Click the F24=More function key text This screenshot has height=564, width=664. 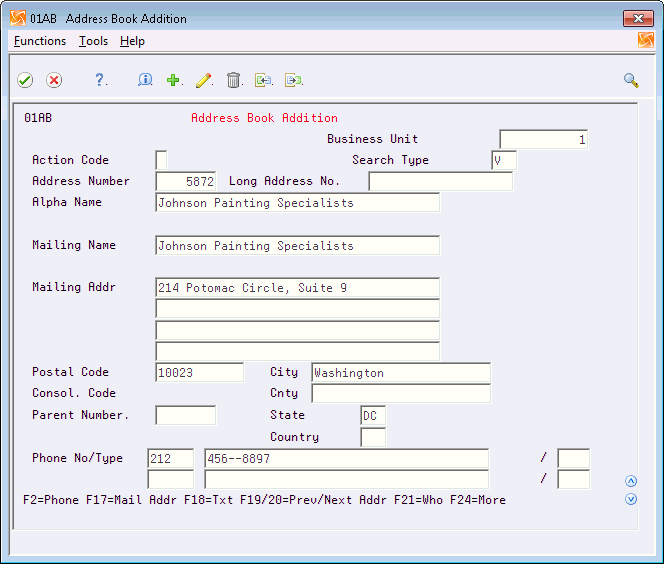[x=478, y=500]
